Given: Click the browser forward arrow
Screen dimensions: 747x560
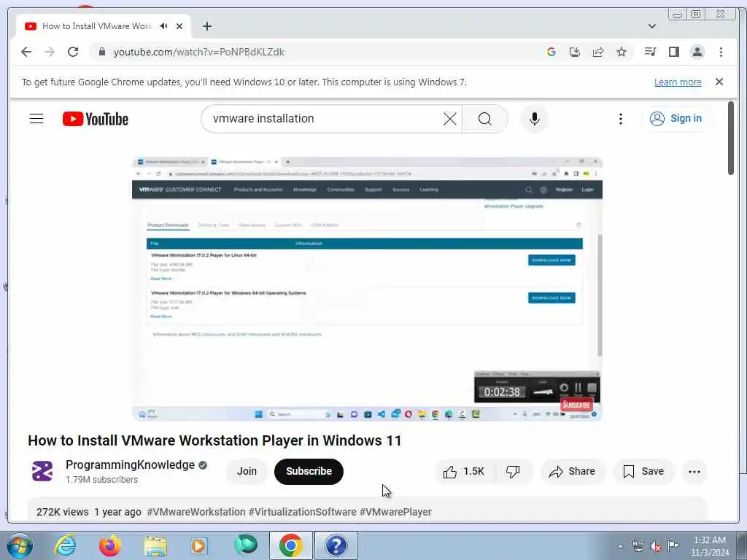Looking at the screenshot, I should (x=50, y=52).
